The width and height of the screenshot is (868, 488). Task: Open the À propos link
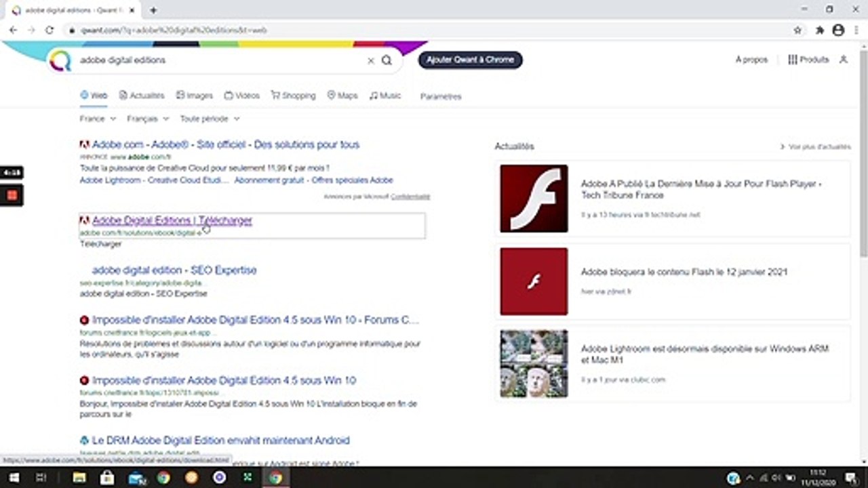point(751,60)
